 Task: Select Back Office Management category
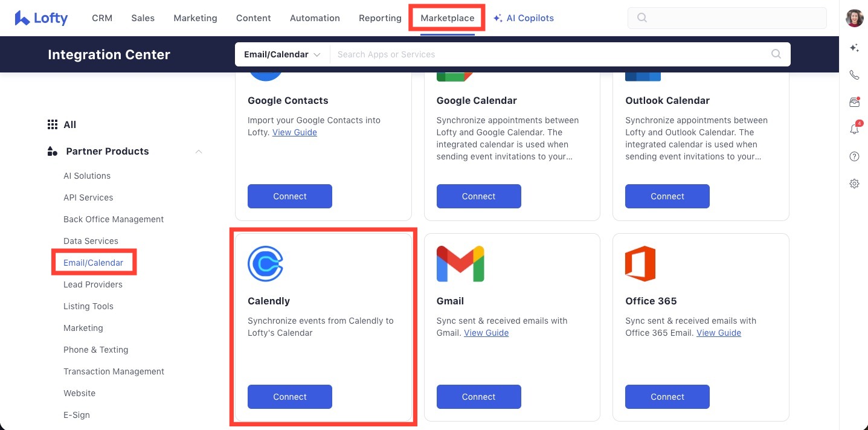[x=114, y=219]
